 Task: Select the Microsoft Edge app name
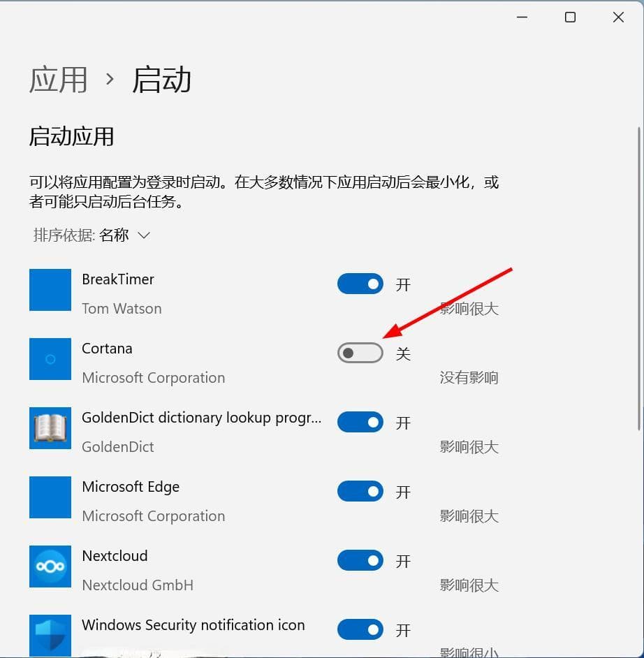pyautogui.click(x=131, y=487)
